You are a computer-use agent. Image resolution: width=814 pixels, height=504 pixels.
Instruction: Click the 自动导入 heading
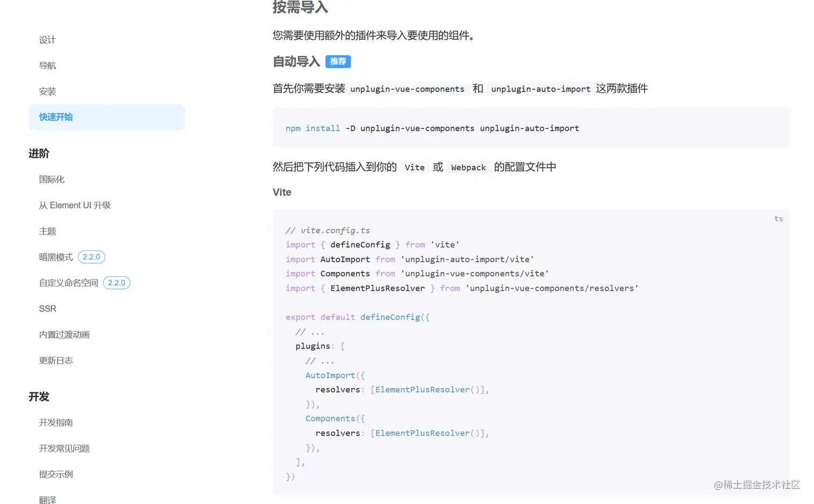296,62
